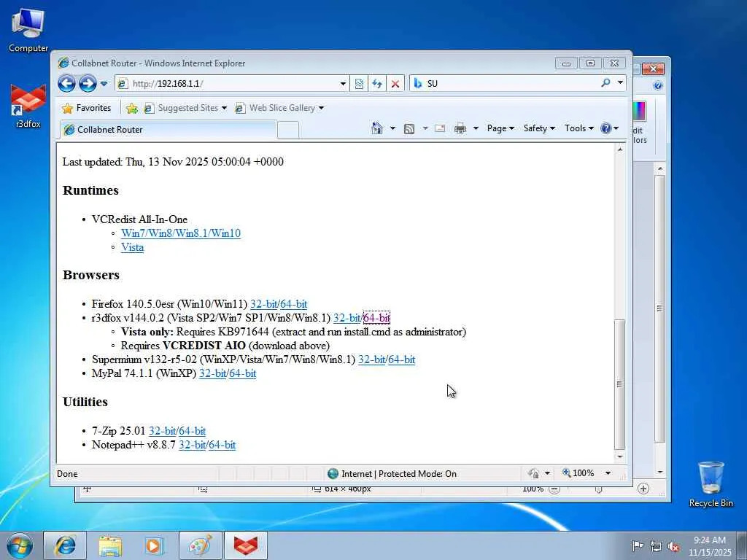Click the IE page scrollbar up arrow
This screenshot has height=560, width=747.
[x=620, y=149]
